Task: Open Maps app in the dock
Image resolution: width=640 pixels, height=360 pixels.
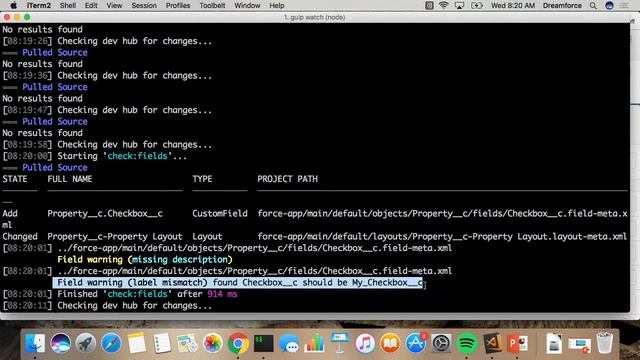Action: pyautogui.click(x=187, y=343)
